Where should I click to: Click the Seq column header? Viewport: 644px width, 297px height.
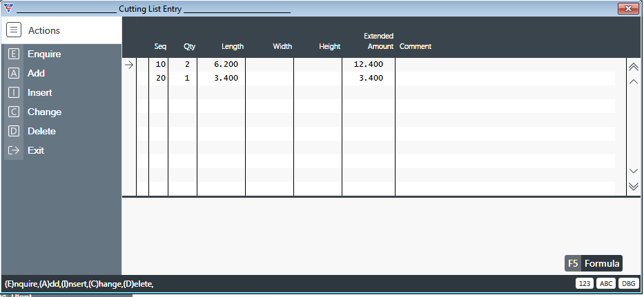pos(160,46)
